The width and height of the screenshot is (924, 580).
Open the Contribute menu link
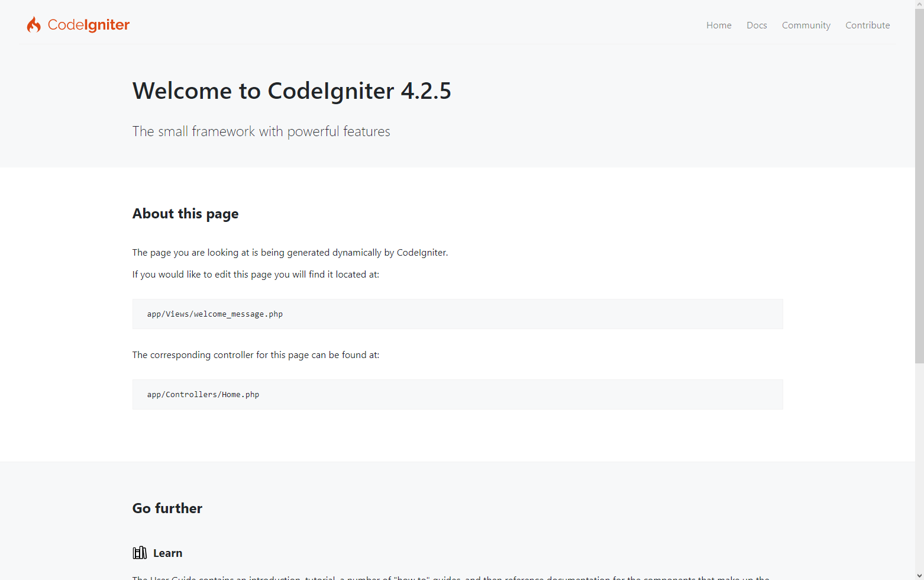pyautogui.click(x=868, y=25)
